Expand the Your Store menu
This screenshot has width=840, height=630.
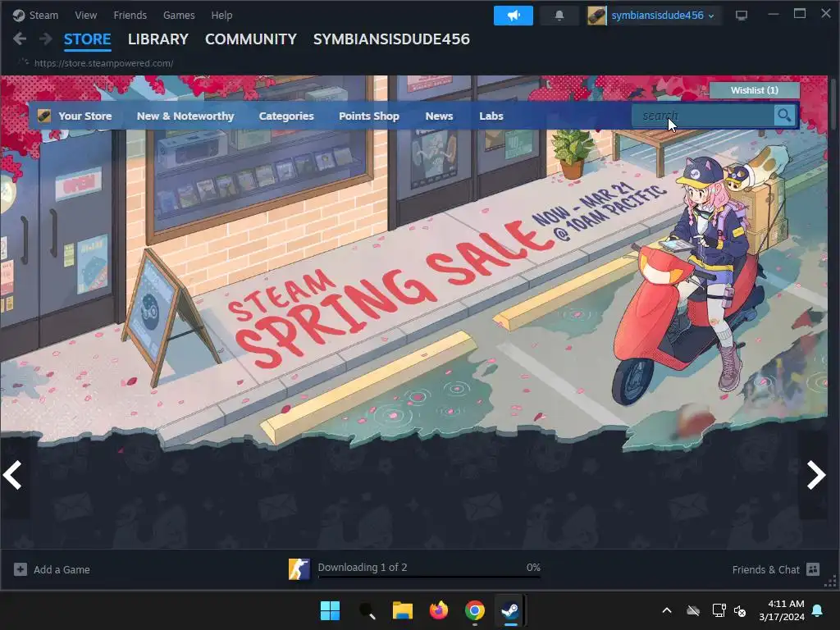pyautogui.click(x=85, y=116)
